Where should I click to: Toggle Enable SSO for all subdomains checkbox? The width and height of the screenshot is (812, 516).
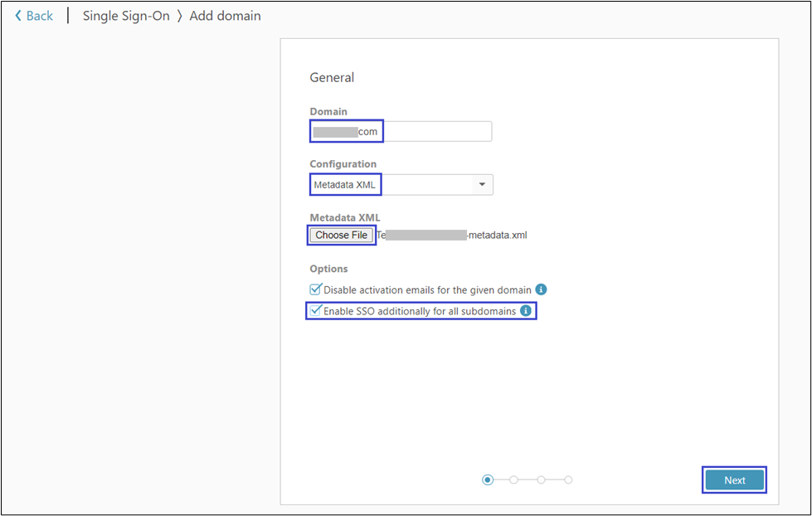(x=315, y=311)
